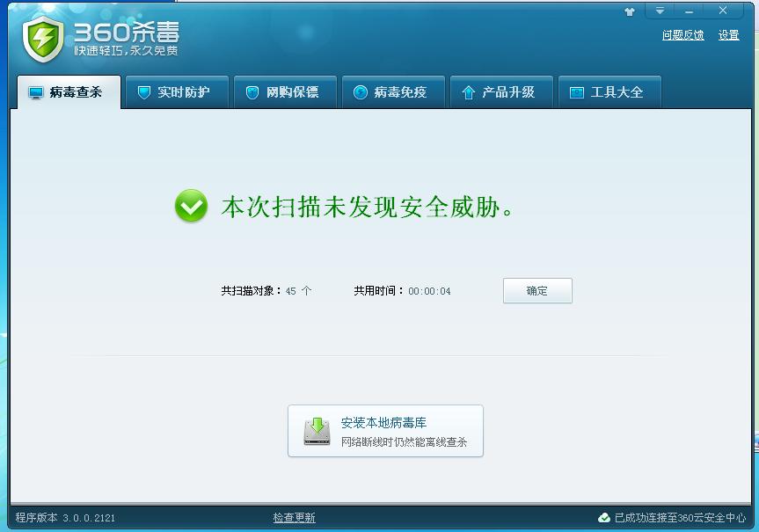Click the green checkmark scan result icon
759x532 pixels.
[x=191, y=206]
